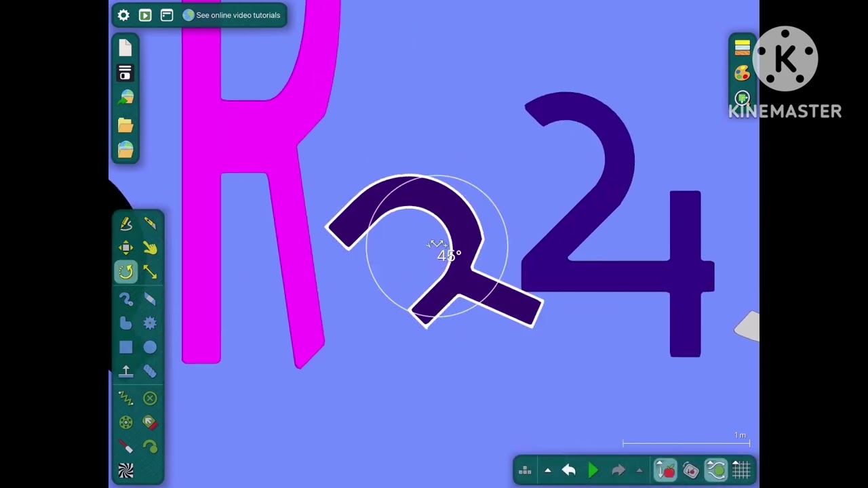This screenshot has width=868, height=488.
Task: Toggle air friction option
Action: 716,470
